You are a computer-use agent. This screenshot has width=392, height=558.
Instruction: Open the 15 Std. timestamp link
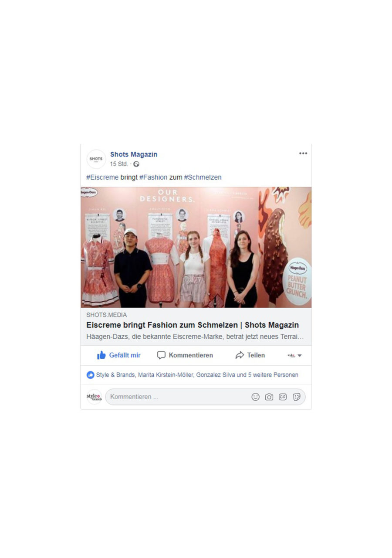click(119, 164)
